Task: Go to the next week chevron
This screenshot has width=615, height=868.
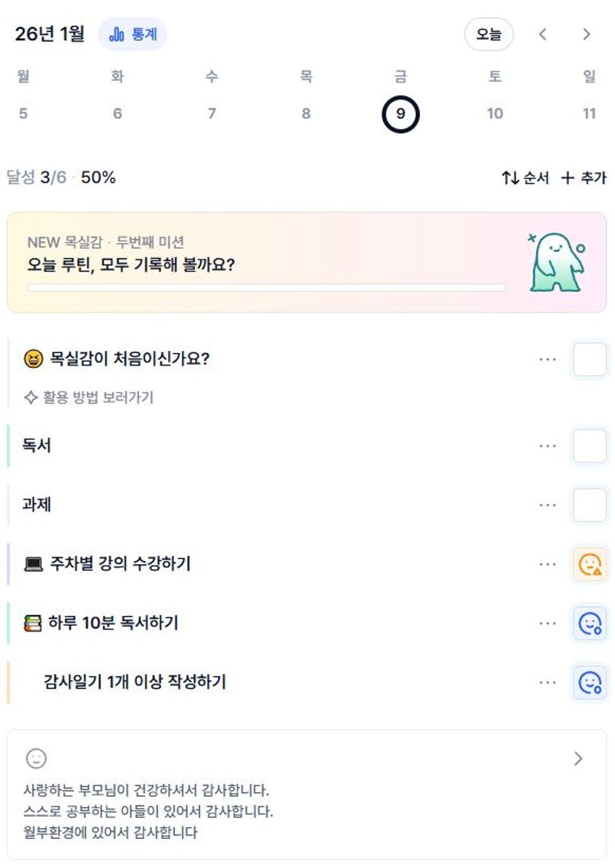Action: click(586, 34)
